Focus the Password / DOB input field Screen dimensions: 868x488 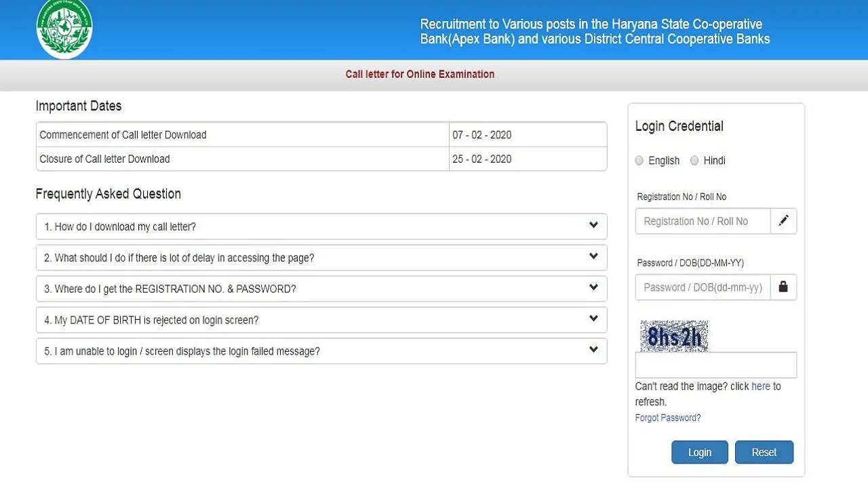(703, 287)
